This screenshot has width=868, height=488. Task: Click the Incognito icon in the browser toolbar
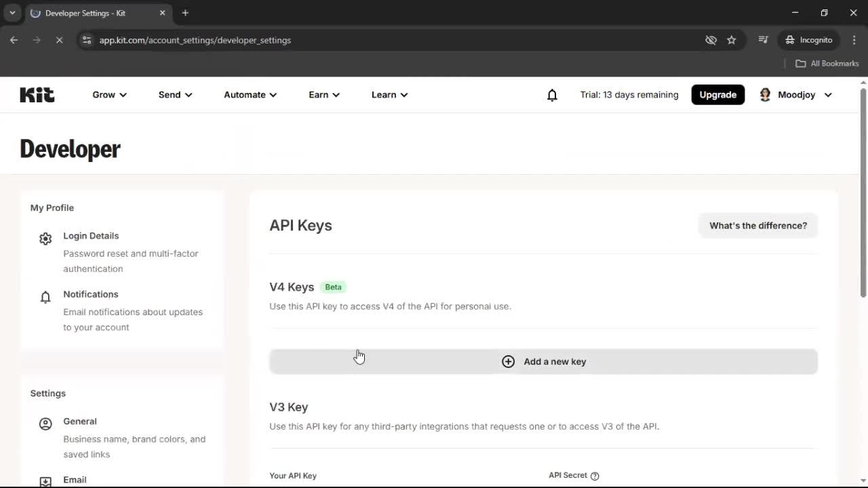click(x=790, y=40)
